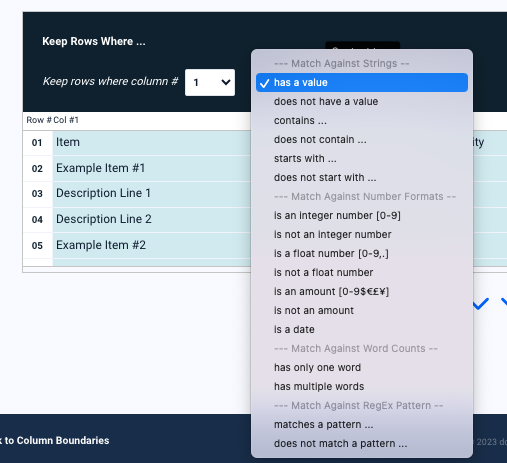Go back to Column Boundaries link
The width and height of the screenshot is (507, 463).
click(55, 440)
